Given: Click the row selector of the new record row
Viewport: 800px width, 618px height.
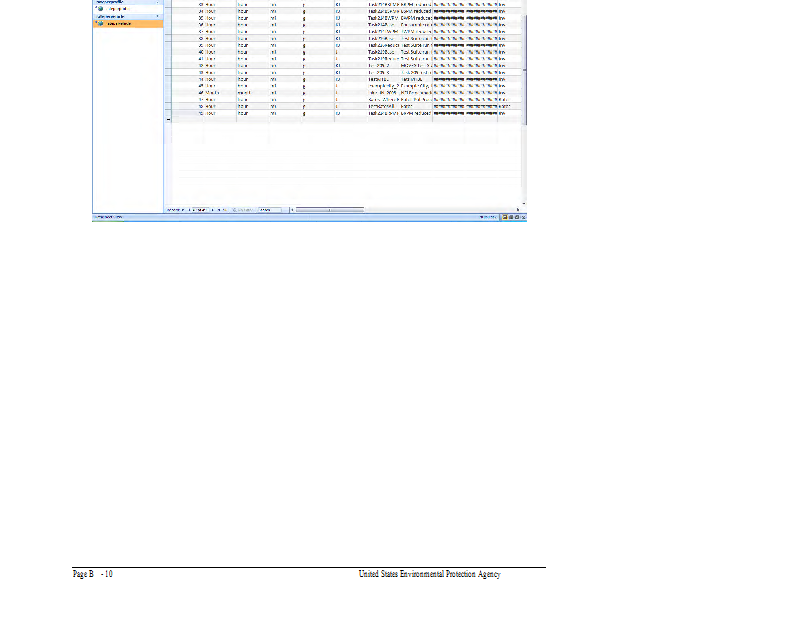Looking at the screenshot, I should pyautogui.click(x=168, y=119).
